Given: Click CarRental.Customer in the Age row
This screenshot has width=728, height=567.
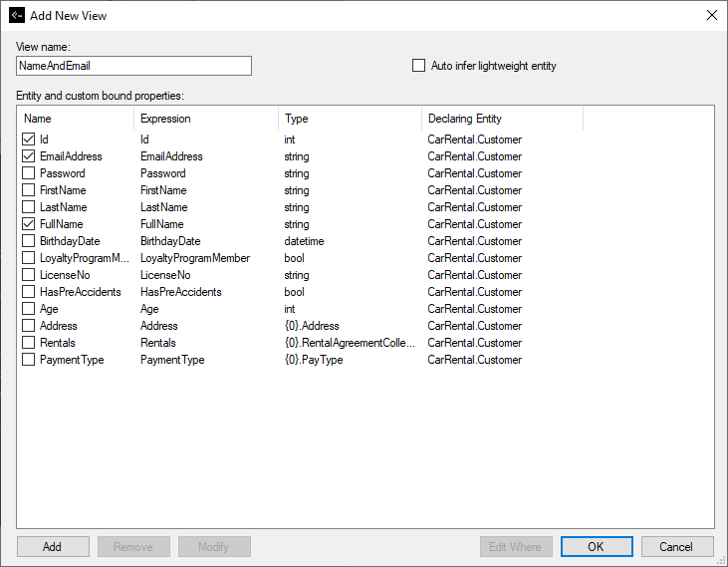Looking at the screenshot, I should coord(474,309).
